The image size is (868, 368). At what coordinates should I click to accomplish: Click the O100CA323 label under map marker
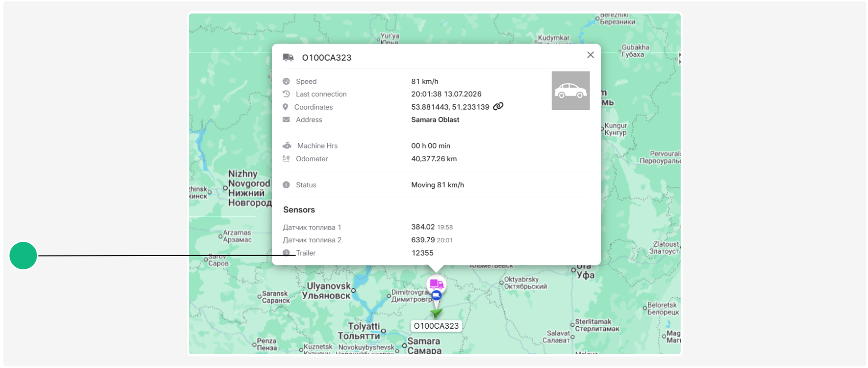click(436, 326)
